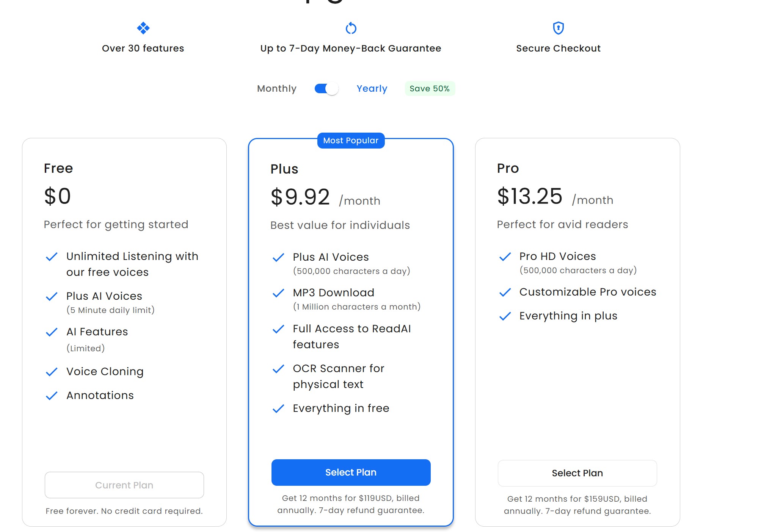The height and width of the screenshot is (532, 761).
Task: Click the Plus plan $9.92 price
Action: pos(300,197)
